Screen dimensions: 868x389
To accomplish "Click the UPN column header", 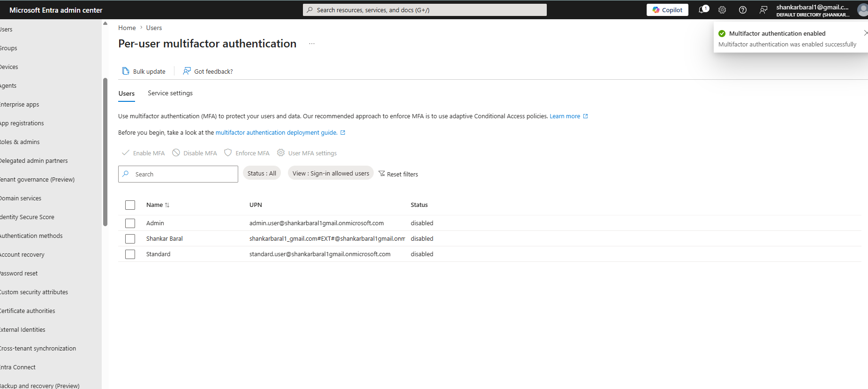I will coord(256,205).
